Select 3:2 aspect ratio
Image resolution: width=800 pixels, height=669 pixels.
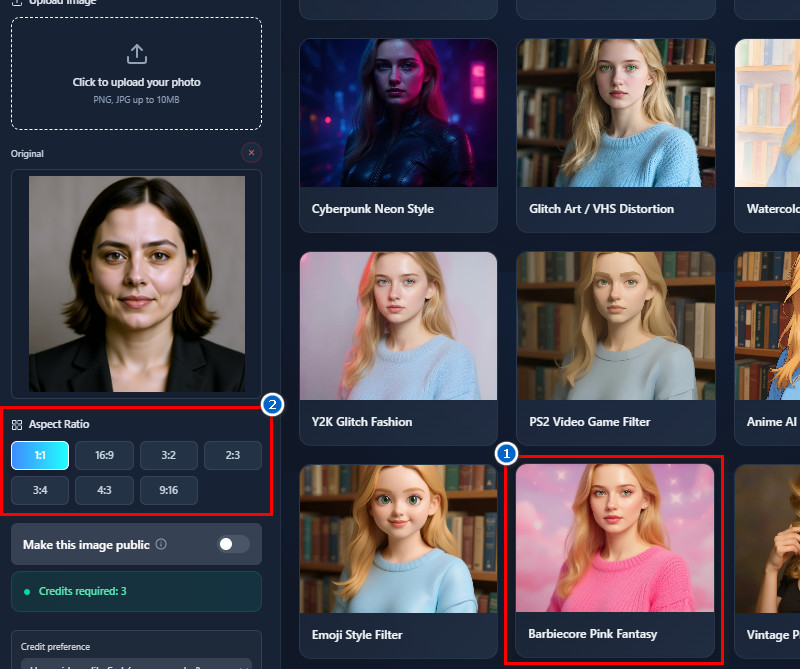tap(169, 455)
